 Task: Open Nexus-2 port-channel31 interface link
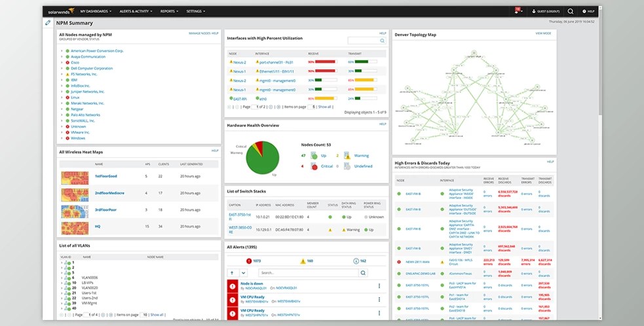tap(276, 62)
